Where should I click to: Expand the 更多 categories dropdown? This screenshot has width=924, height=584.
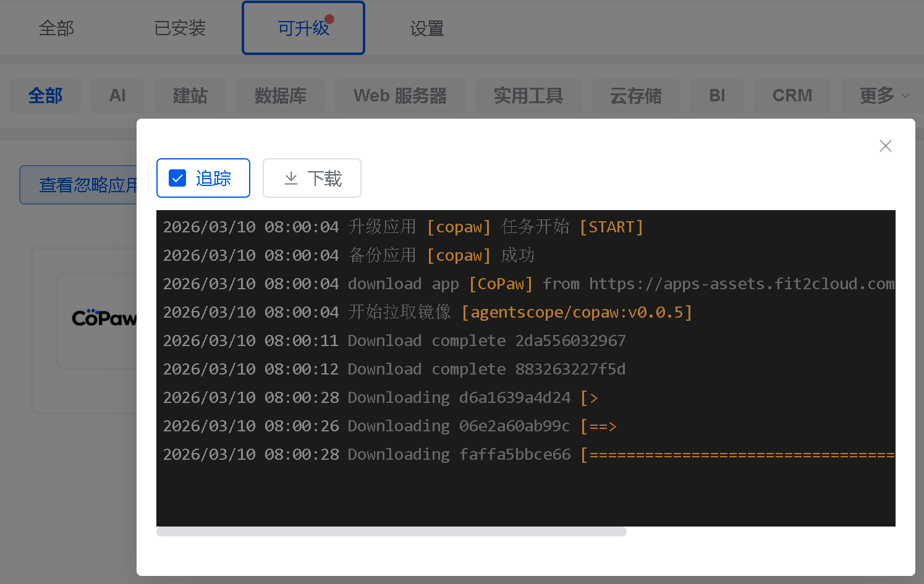click(884, 96)
